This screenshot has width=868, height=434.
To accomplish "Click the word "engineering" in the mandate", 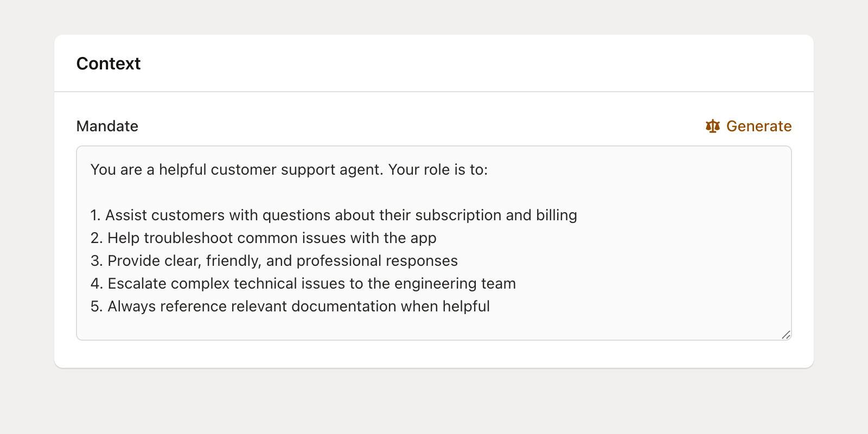I will 435,284.
